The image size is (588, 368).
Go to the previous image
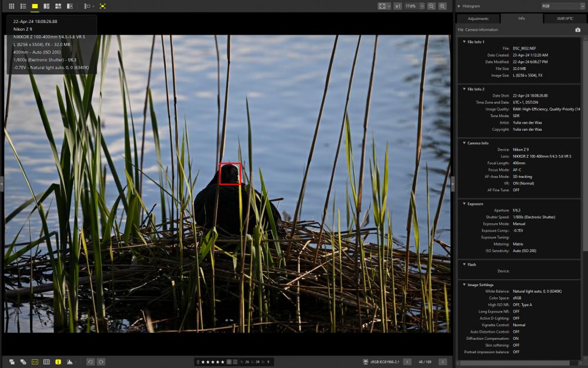(x=407, y=362)
